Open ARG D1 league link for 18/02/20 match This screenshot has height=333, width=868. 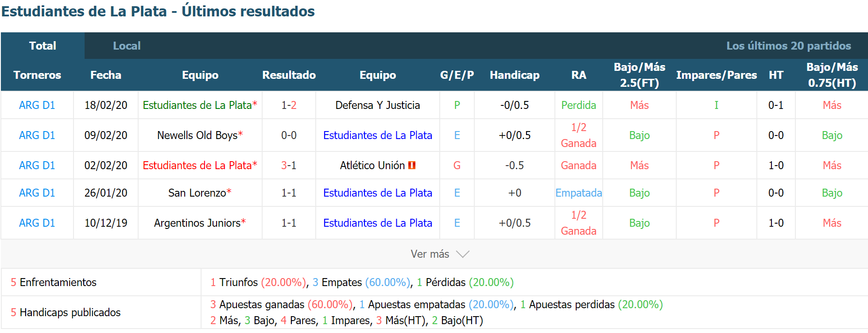click(37, 105)
